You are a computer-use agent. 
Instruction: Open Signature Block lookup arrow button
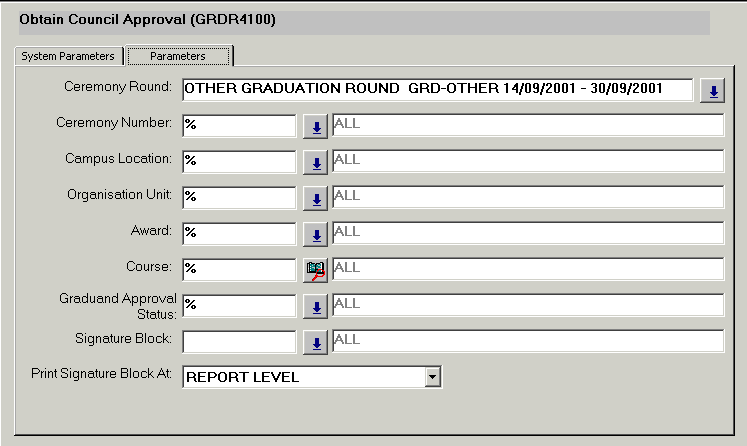(315, 342)
